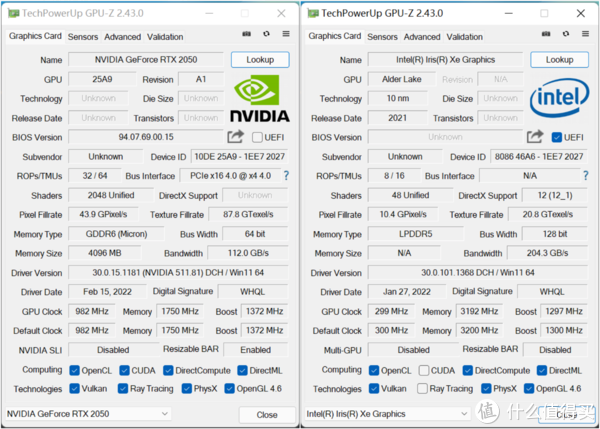The height and width of the screenshot is (429, 600).
Task: Click Bus Interface question mark in NVIDIA window
Action: 286,176
